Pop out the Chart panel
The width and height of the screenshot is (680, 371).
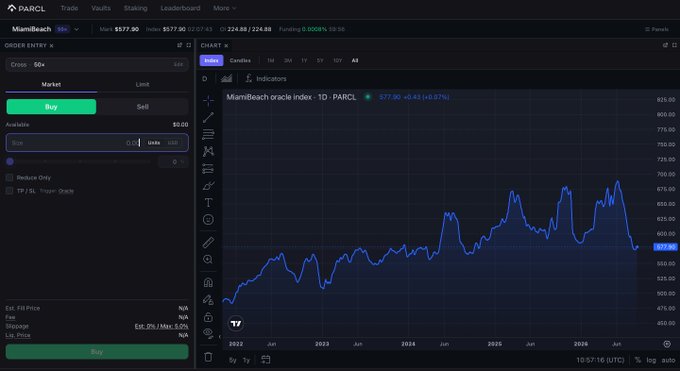(665, 45)
